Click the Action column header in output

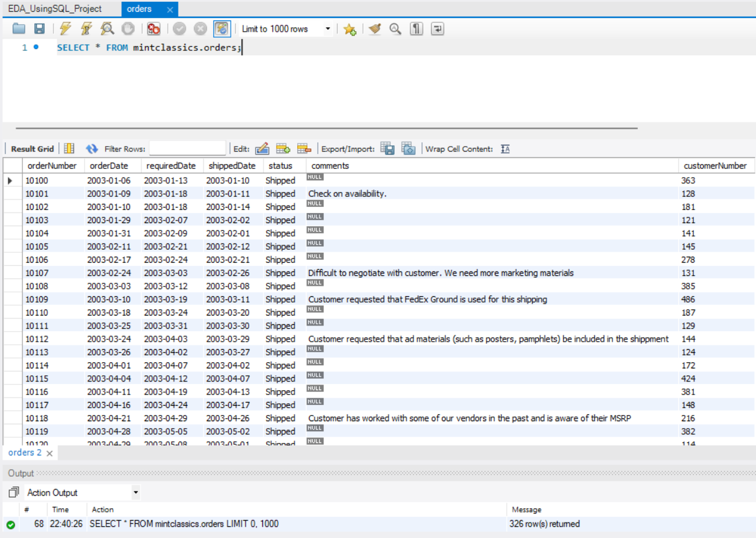[x=103, y=509]
